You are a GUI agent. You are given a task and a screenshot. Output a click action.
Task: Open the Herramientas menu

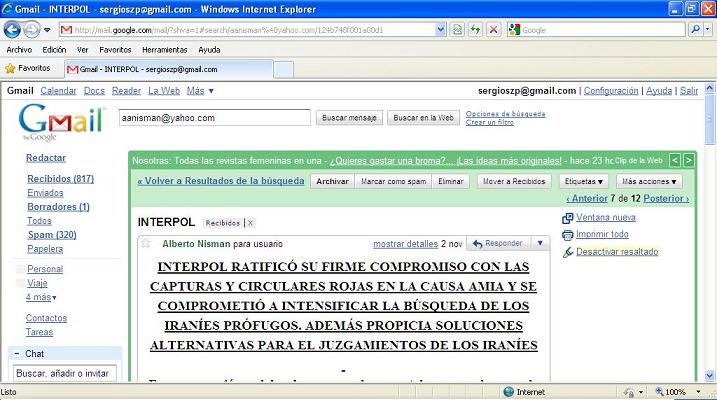click(x=165, y=50)
